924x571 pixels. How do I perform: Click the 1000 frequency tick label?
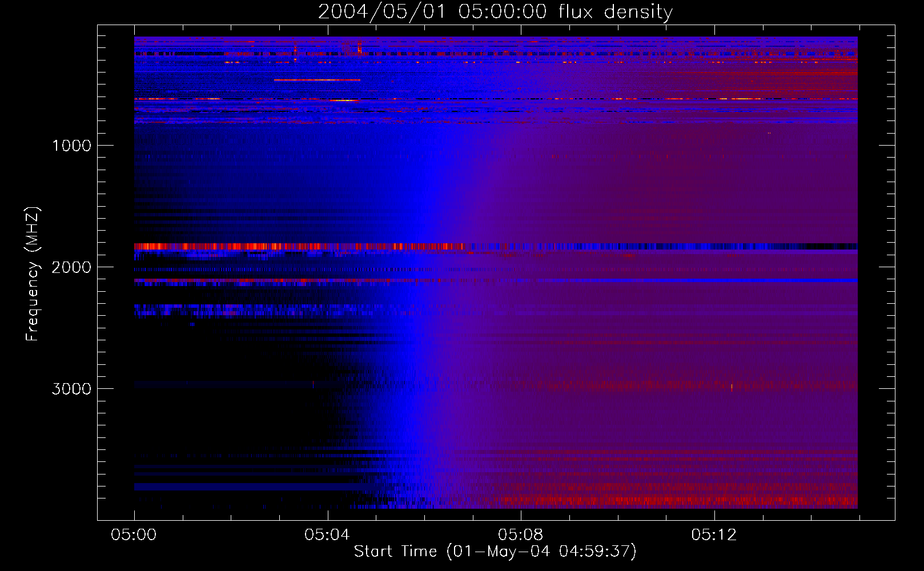click(71, 146)
